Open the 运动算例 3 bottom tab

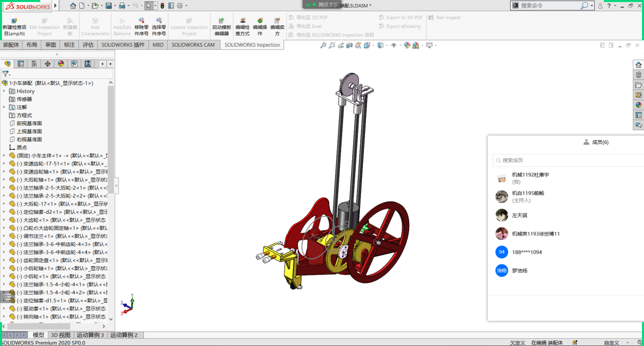(90, 335)
